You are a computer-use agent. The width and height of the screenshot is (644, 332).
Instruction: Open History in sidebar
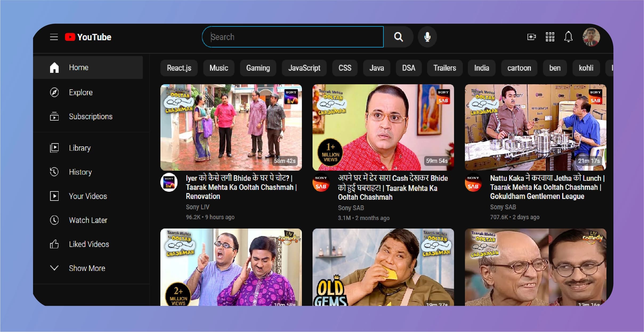88,172
